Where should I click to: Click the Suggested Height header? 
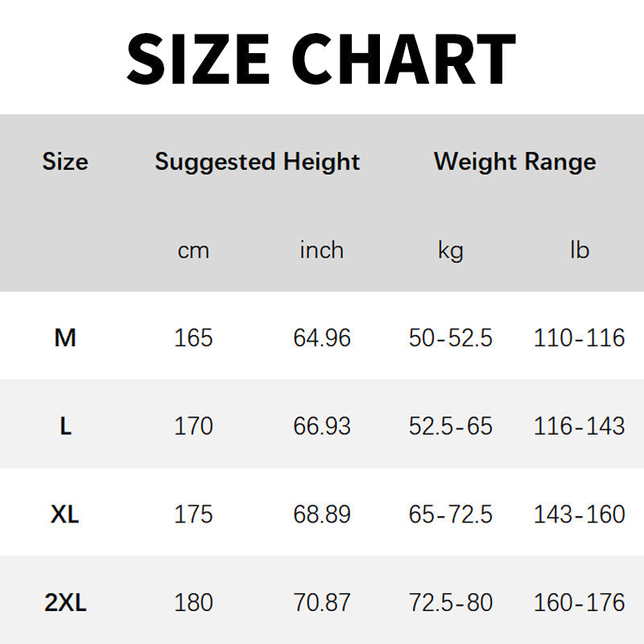point(258,162)
